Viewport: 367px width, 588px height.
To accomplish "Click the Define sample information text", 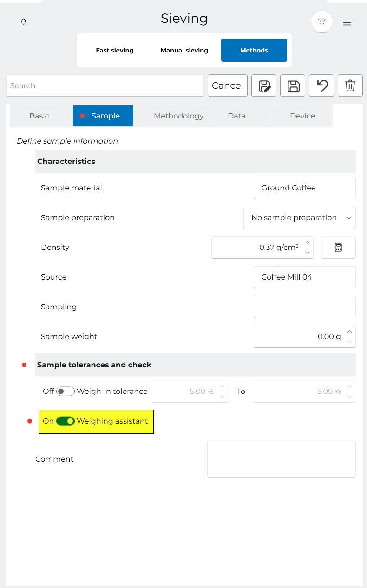I will pyautogui.click(x=67, y=141).
